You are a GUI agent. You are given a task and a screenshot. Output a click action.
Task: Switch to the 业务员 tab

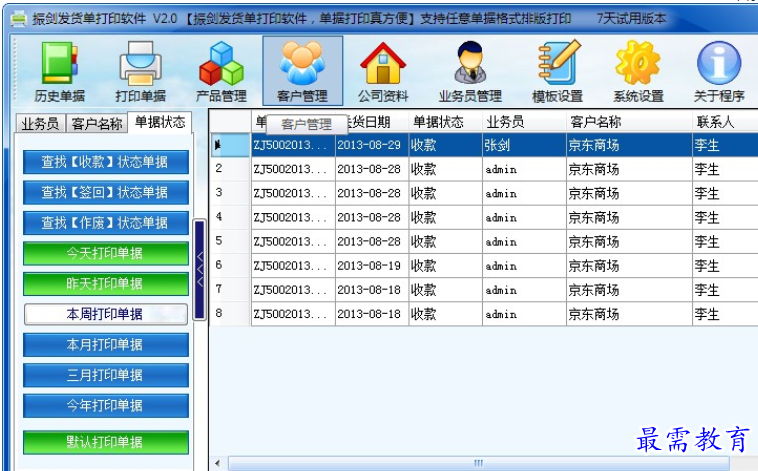(40, 124)
